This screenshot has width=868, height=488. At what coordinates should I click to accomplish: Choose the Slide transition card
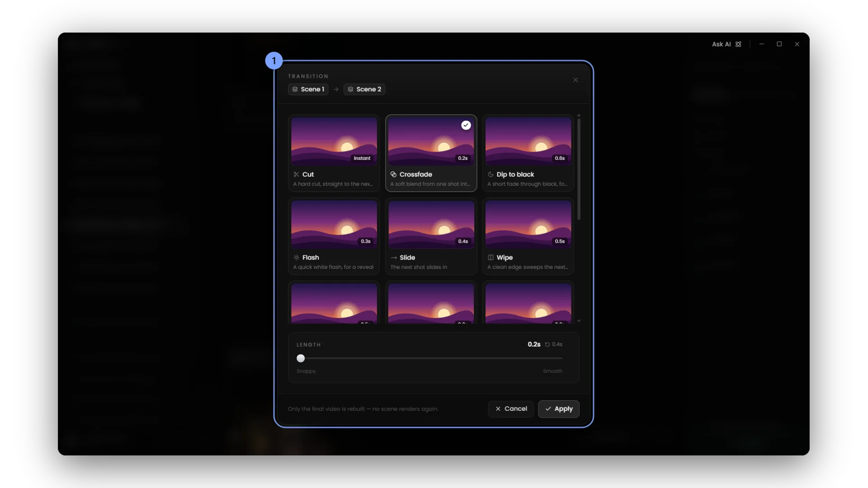pyautogui.click(x=431, y=236)
